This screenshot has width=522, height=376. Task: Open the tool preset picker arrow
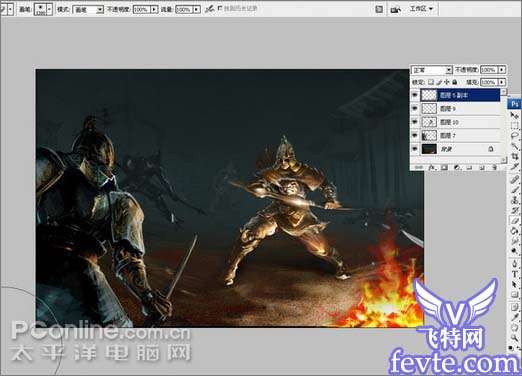coord(10,9)
